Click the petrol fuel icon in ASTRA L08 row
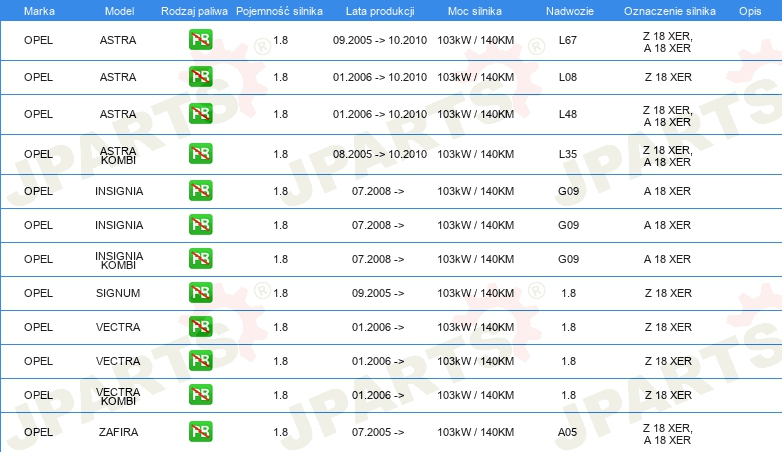This screenshot has width=782, height=452. pos(200,77)
